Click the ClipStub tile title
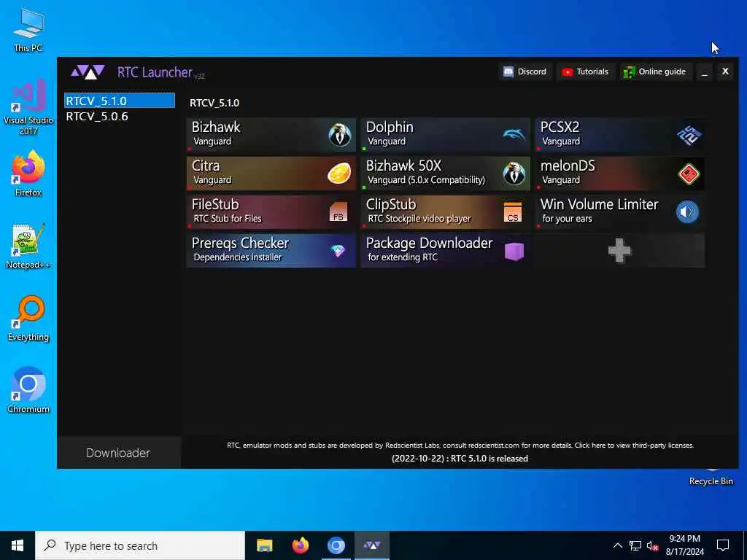 (x=391, y=204)
